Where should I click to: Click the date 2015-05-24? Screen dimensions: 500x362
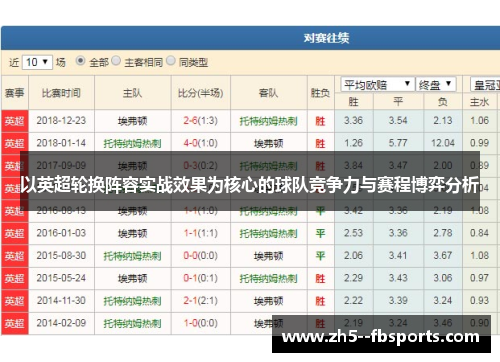tap(61, 278)
